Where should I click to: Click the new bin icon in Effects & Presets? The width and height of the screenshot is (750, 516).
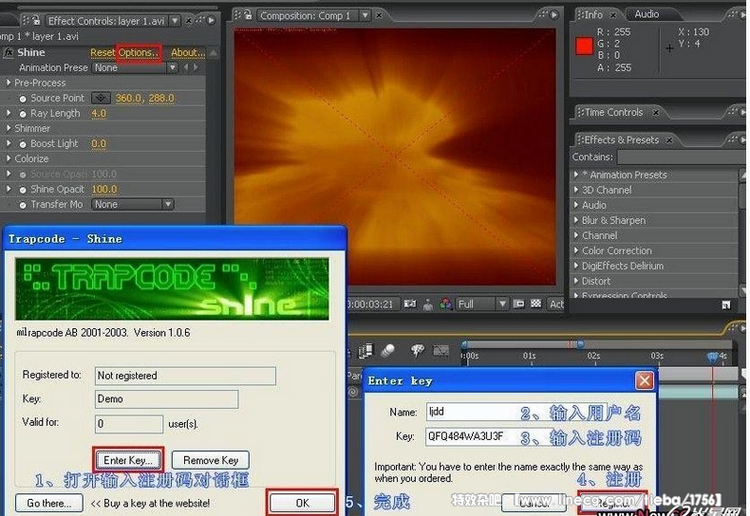(x=726, y=305)
